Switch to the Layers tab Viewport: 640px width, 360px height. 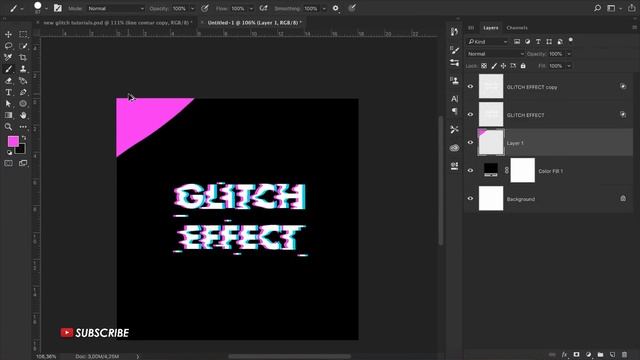coord(491,28)
